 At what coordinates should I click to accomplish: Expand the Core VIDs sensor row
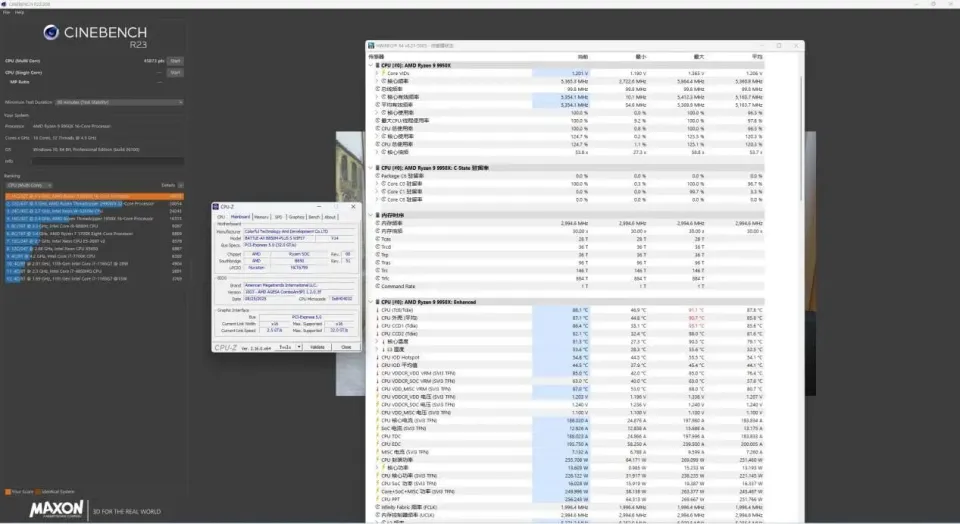click(x=377, y=73)
